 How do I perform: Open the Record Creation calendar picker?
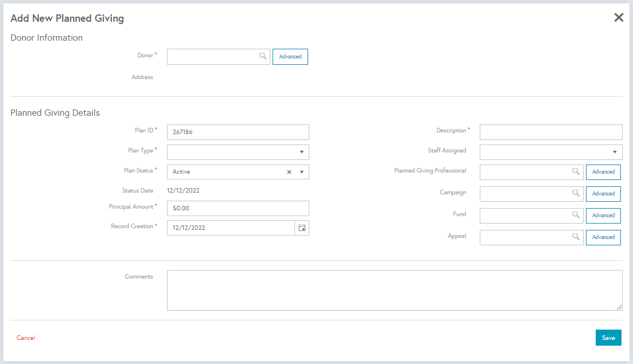pos(302,228)
